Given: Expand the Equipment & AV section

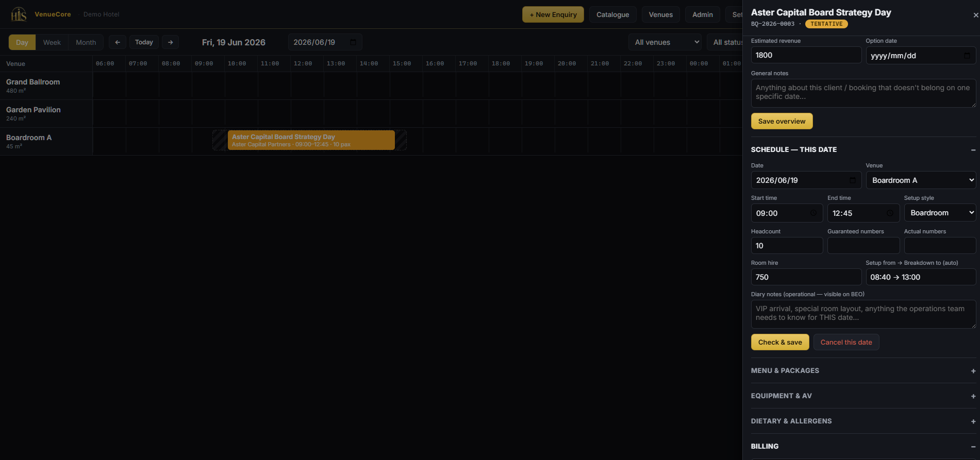Looking at the screenshot, I should click(x=973, y=396).
